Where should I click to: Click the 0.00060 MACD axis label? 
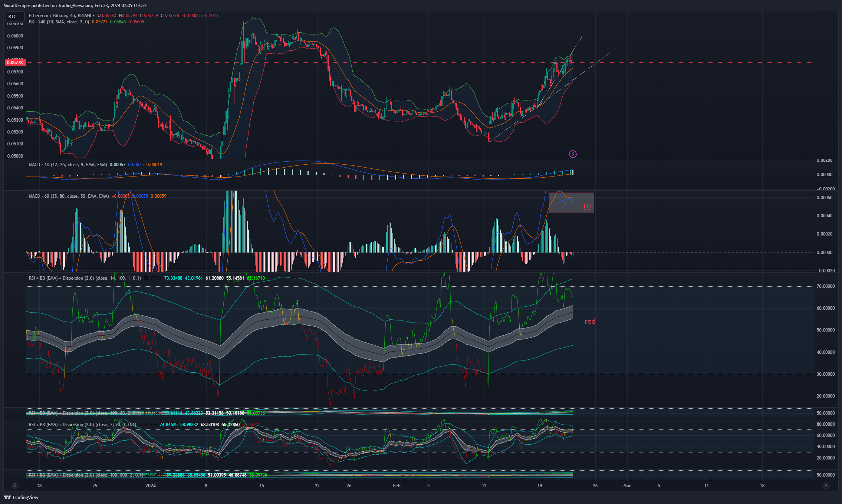click(825, 198)
